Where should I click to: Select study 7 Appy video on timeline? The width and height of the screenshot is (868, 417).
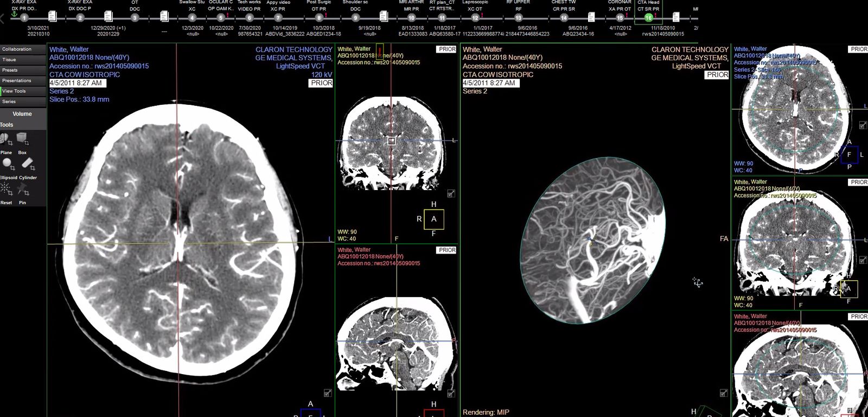(x=278, y=18)
